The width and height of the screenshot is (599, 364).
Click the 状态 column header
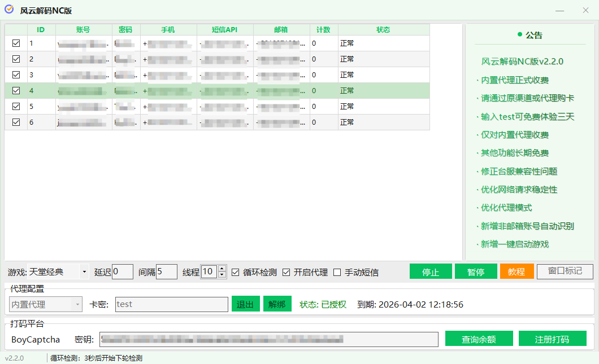[383, 29]
